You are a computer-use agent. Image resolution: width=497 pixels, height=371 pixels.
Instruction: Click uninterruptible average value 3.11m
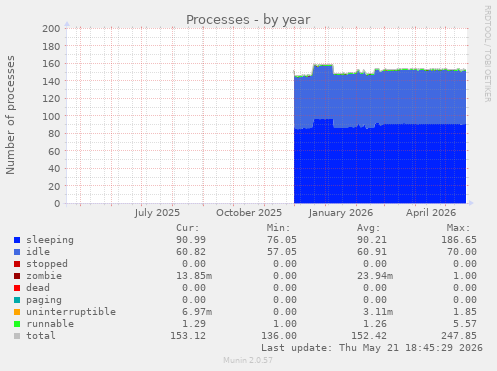378,312
